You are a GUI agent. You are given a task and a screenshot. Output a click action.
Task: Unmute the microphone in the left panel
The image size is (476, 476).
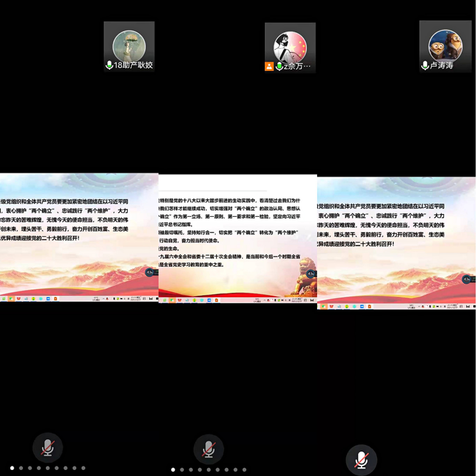point(48,448)
